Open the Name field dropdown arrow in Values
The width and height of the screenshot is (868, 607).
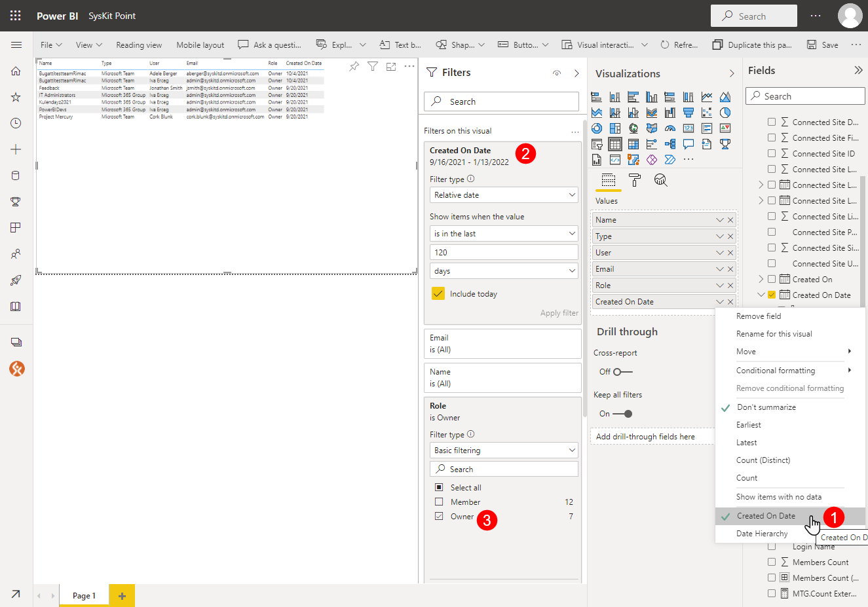coord(720,220)
